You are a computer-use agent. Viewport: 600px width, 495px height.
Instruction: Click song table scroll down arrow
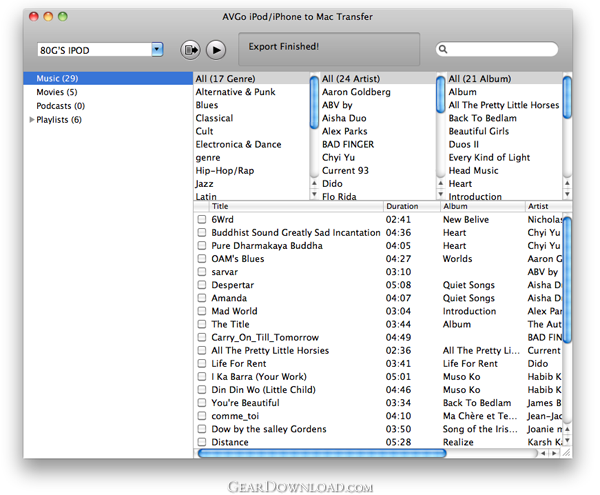tap(567, 440)
